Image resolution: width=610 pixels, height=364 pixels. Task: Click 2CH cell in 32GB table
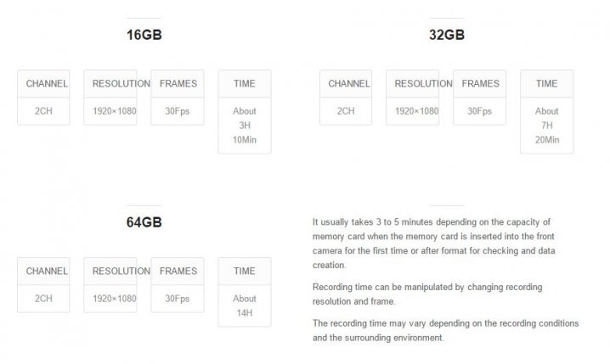(x=346, y=111)
